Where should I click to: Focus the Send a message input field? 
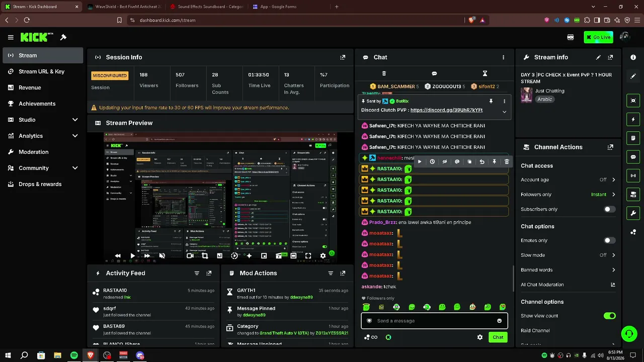point(434,321)
